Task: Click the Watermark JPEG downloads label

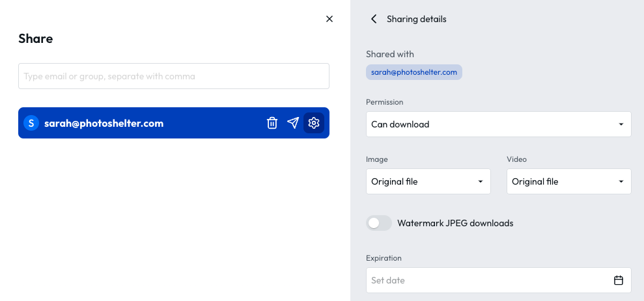Action: pos(455,223)
